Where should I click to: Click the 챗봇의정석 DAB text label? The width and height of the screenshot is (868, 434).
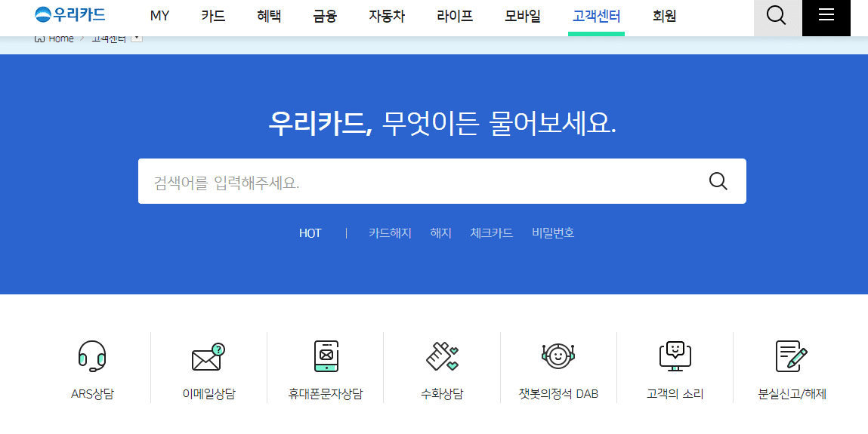point(558,394)
